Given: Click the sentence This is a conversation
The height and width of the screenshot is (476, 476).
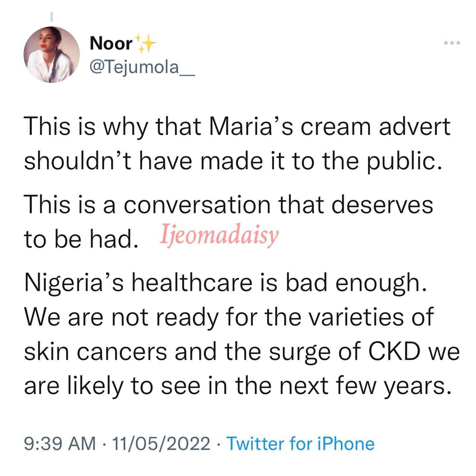Looking at the screenshot, I should tap(228, 204).
